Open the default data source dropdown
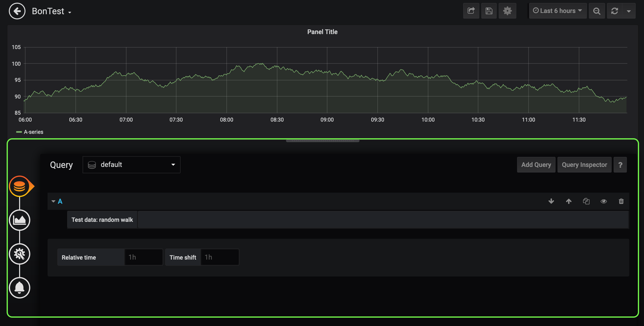Image resolution: width=644 pixels, height=326 pixels. click(x=131, y=164)
